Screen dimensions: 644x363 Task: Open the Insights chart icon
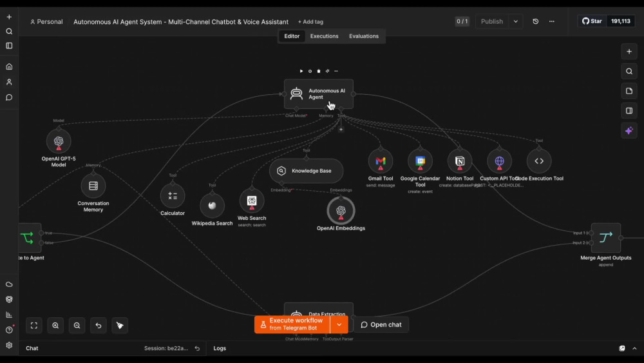[9, 315]
